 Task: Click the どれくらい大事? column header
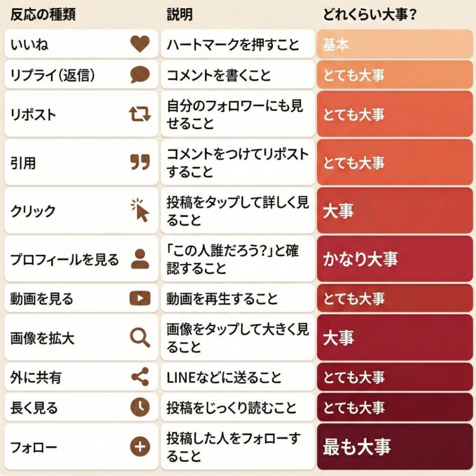tap(370, 15)
